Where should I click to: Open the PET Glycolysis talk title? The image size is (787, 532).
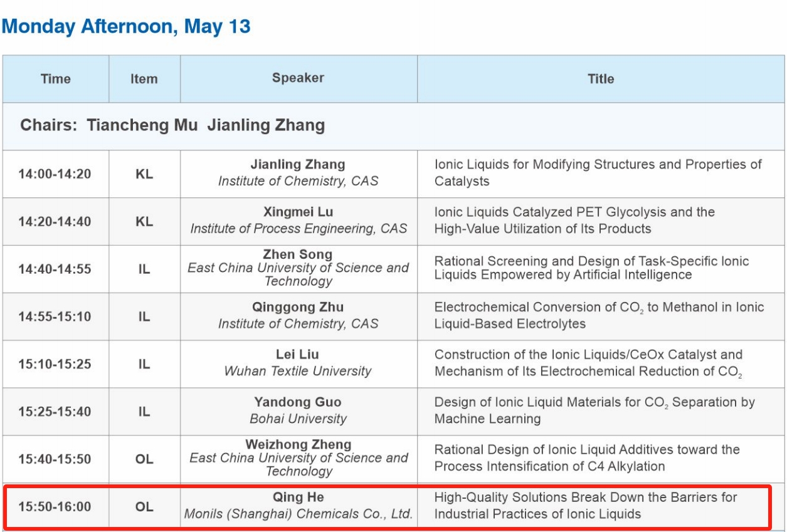pos(574,221)
